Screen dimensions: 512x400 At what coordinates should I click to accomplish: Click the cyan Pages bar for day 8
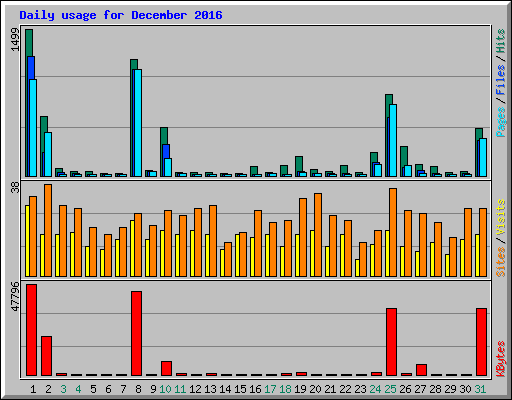[x=138, y=123]
